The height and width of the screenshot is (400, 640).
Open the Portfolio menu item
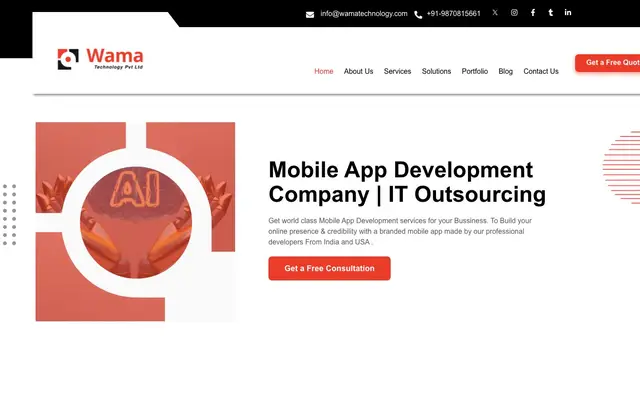(x=475, y=71)
